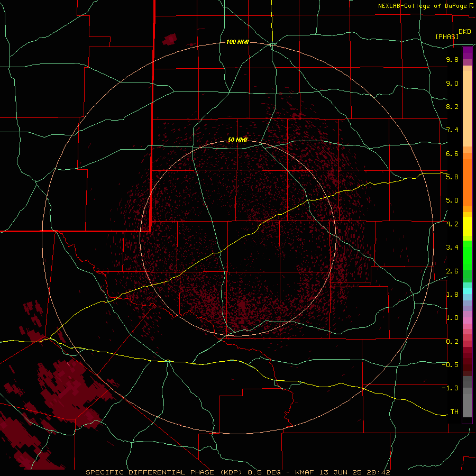476x476 pixels.
Task: Click the 1.8 value on color scale
Action: 452,295
